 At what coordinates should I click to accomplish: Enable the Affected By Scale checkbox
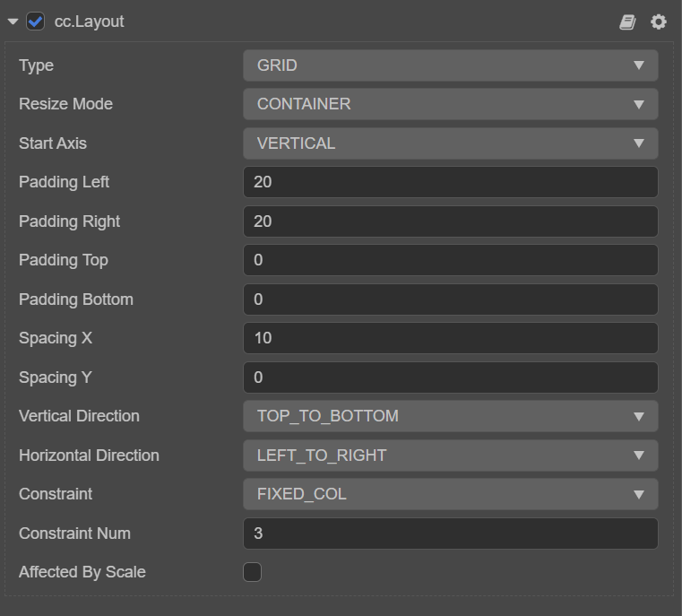click(x=253, y=572)
